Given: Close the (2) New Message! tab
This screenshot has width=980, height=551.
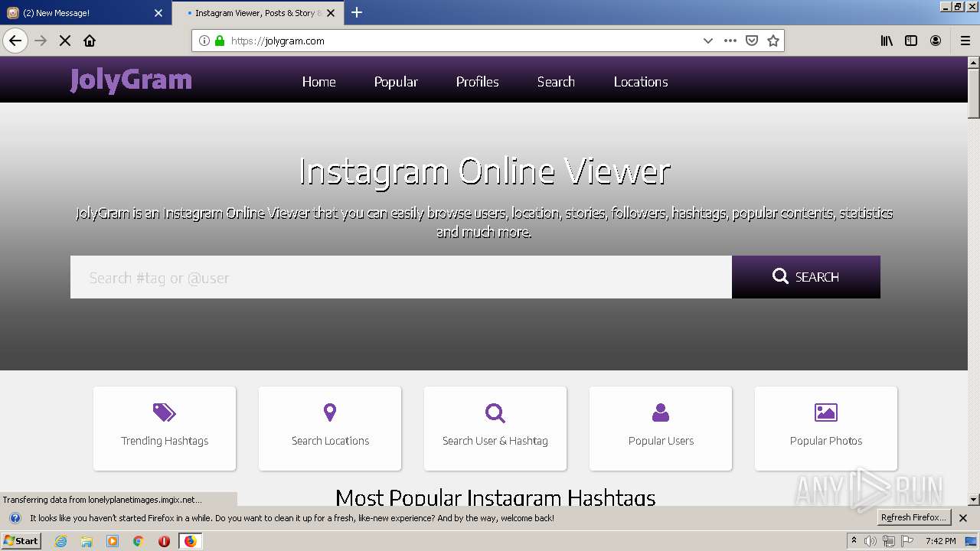Looking at the screenshot, I should point(158,13).
